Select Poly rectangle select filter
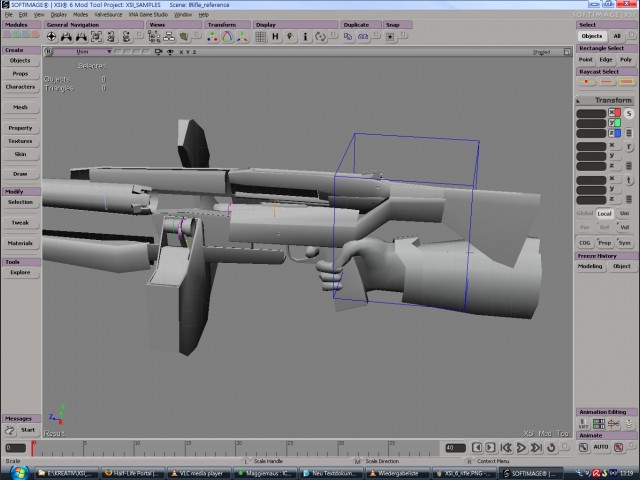This screenshot has height=480, width=640. pyautogui.click(x=626, y=60)
